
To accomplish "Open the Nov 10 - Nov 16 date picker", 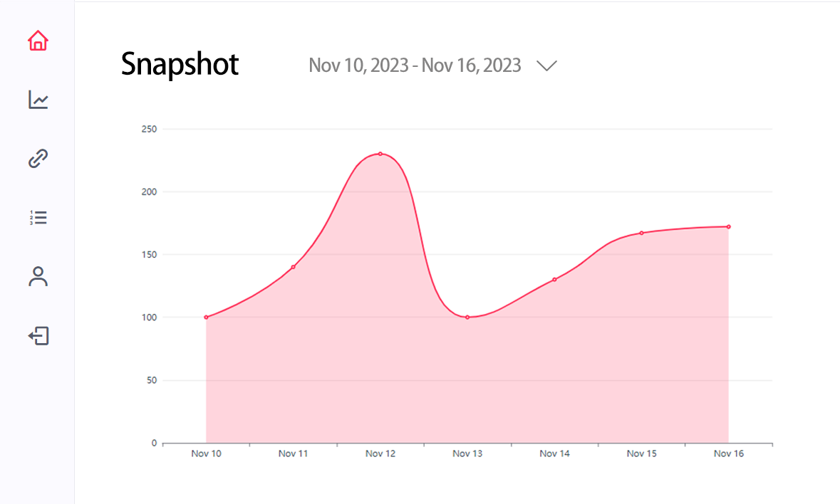I will coord(415,65).
